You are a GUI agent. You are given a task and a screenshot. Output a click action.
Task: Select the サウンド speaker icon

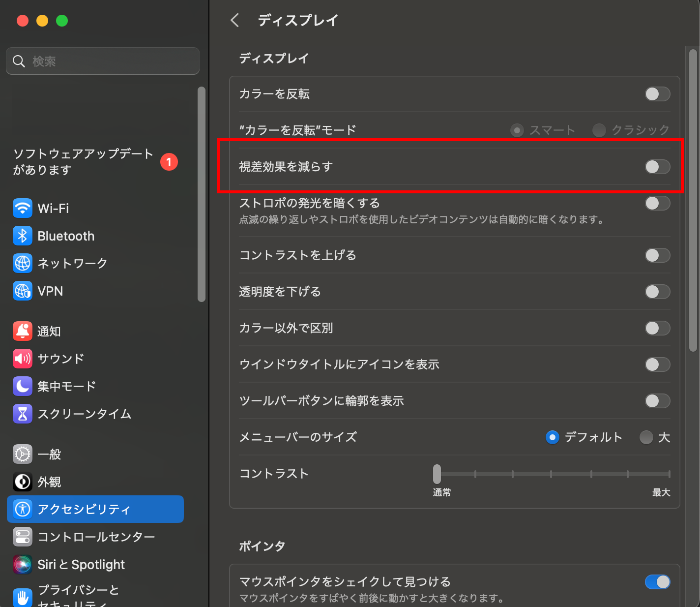coord(22,359)
